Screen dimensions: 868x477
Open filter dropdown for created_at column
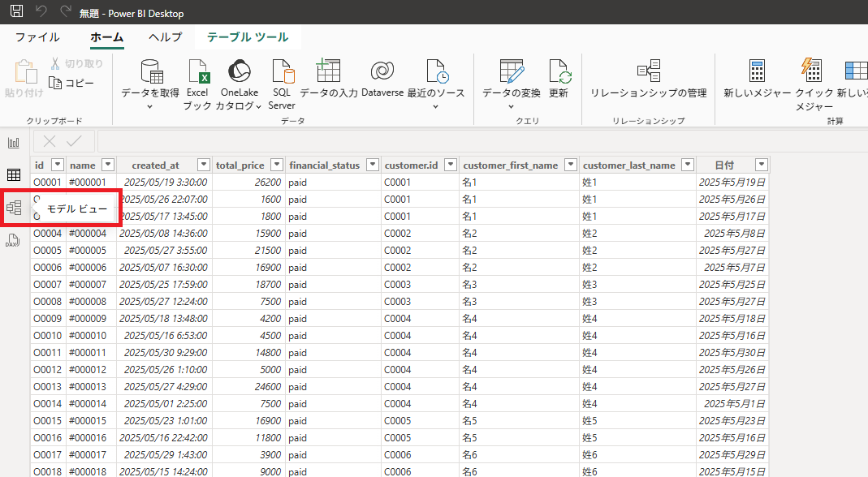coord(204,165)
